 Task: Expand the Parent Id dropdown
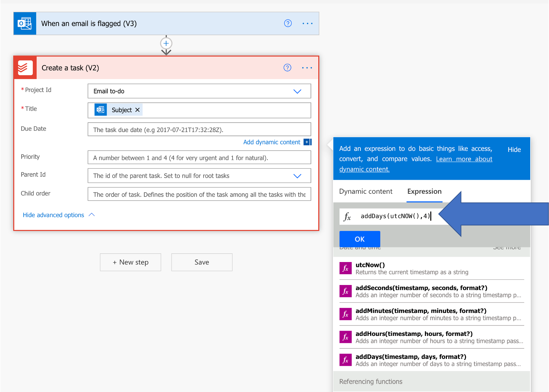coord(297,176)
